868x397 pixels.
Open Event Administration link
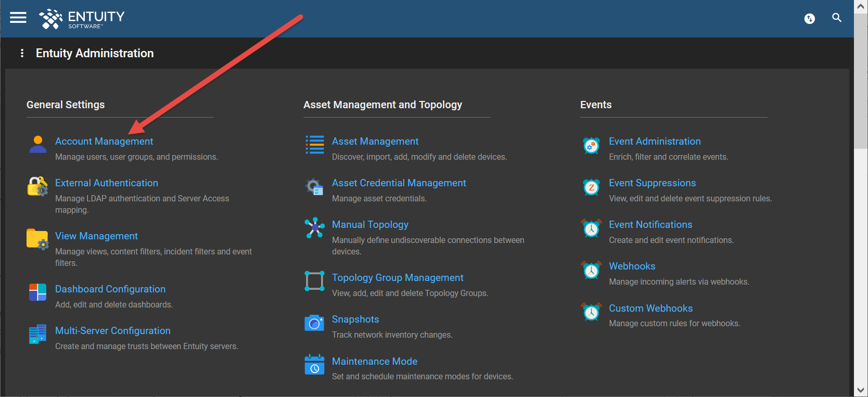tap(655, 142)
